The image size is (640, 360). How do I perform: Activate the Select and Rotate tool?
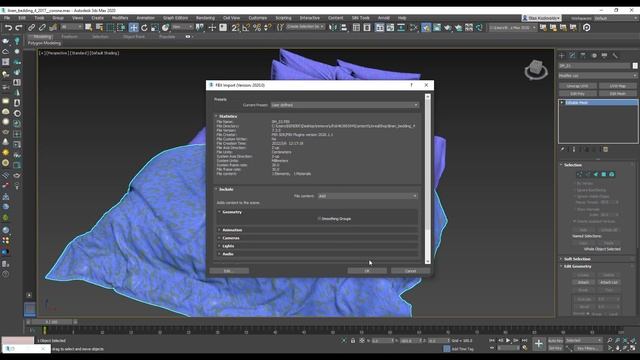pos(144,28)
